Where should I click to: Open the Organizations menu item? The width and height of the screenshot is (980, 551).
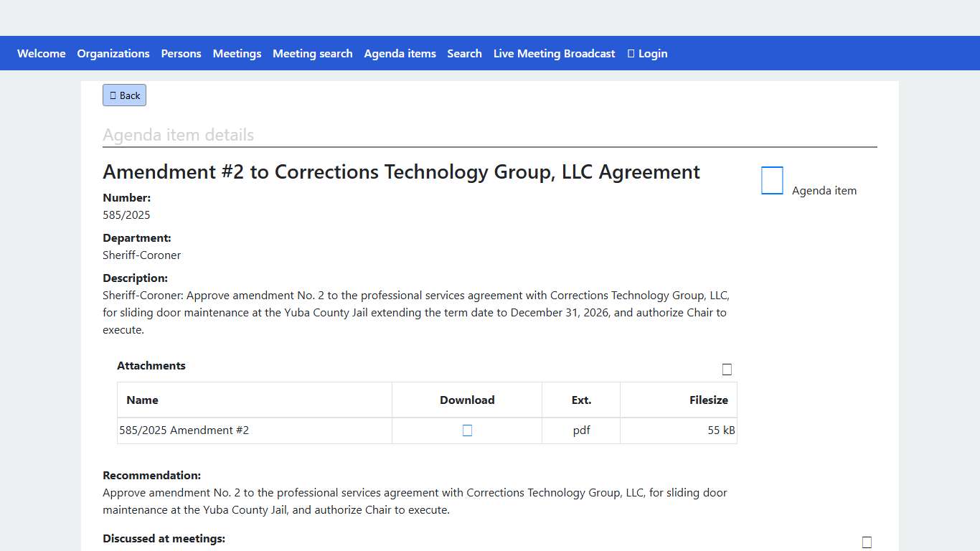[113, 54]
